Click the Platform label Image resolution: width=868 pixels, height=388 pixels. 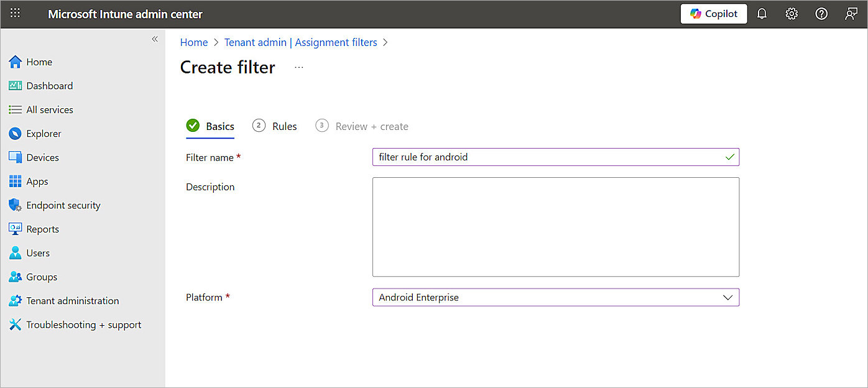click(208, 297)
